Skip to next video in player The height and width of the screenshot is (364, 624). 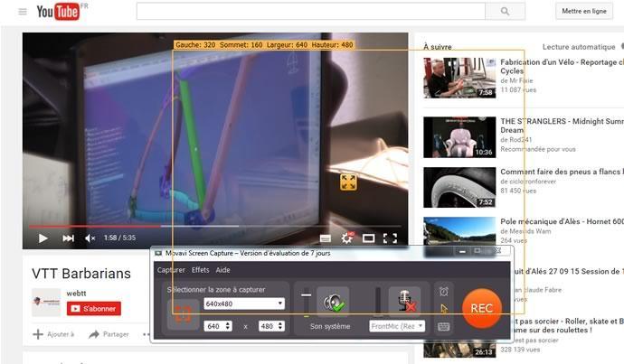68,238
